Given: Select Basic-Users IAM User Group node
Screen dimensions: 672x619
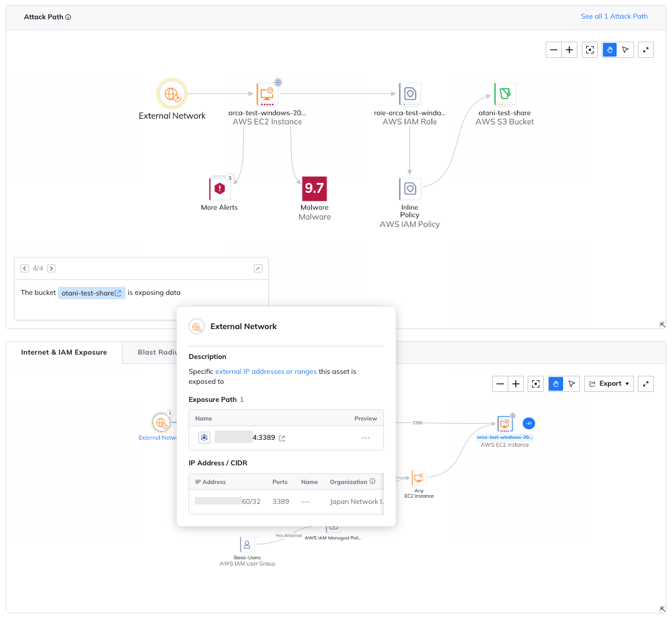Looking at the screenshot, I should tap(247, 545).
